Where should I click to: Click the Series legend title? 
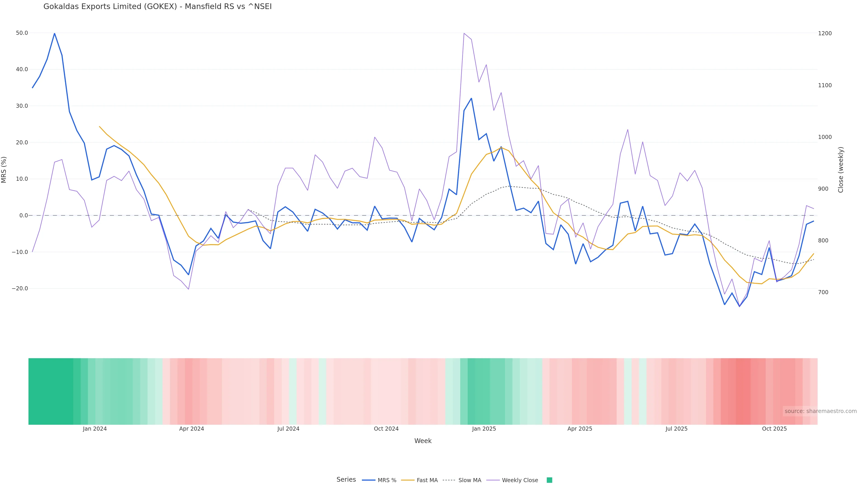point(346,480)
